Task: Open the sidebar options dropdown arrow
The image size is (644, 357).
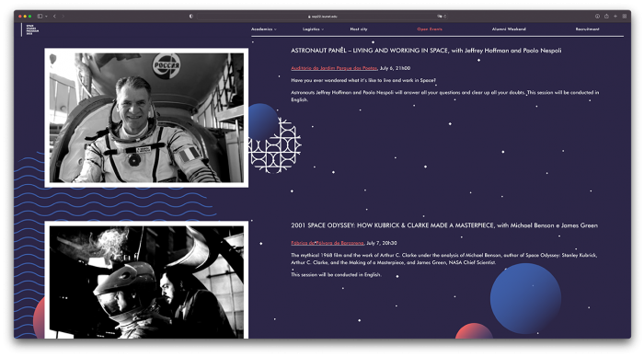Action: point(46,17)
